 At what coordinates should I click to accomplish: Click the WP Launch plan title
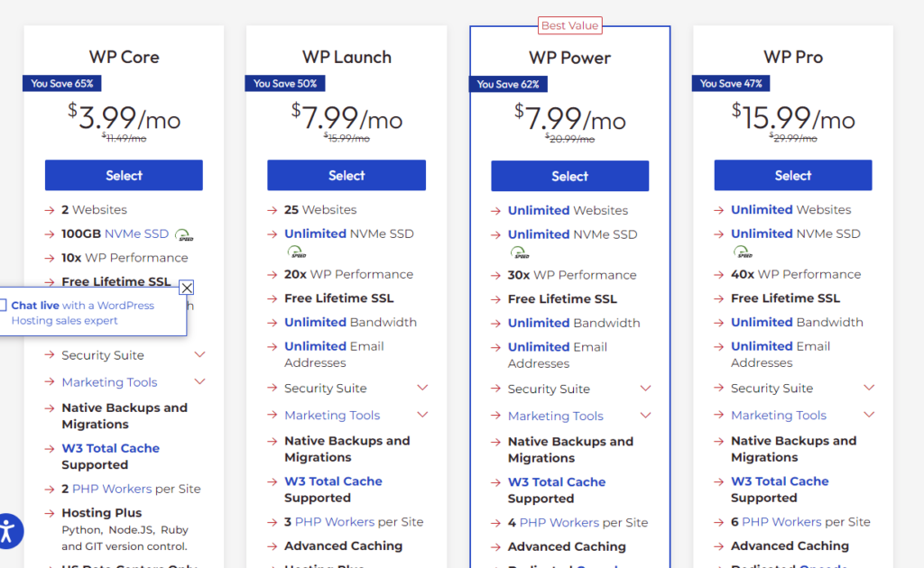point(346,57)
